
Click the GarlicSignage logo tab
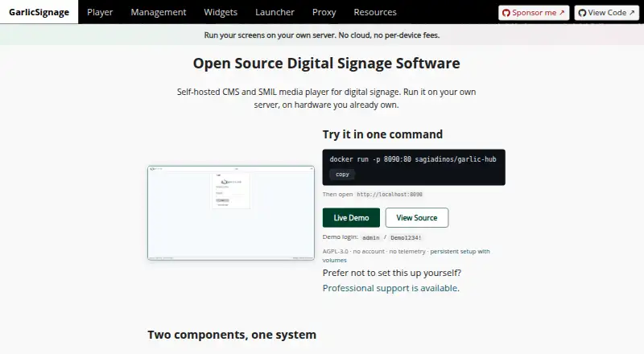tap(39, 12)
